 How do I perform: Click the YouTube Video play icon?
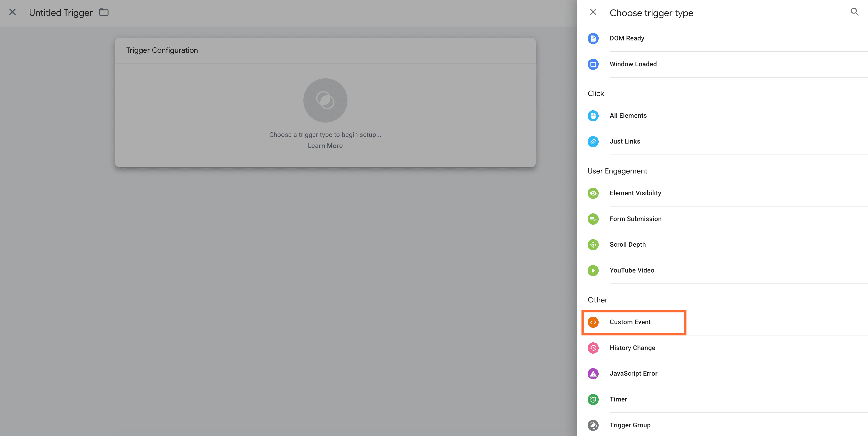(593, 271)
